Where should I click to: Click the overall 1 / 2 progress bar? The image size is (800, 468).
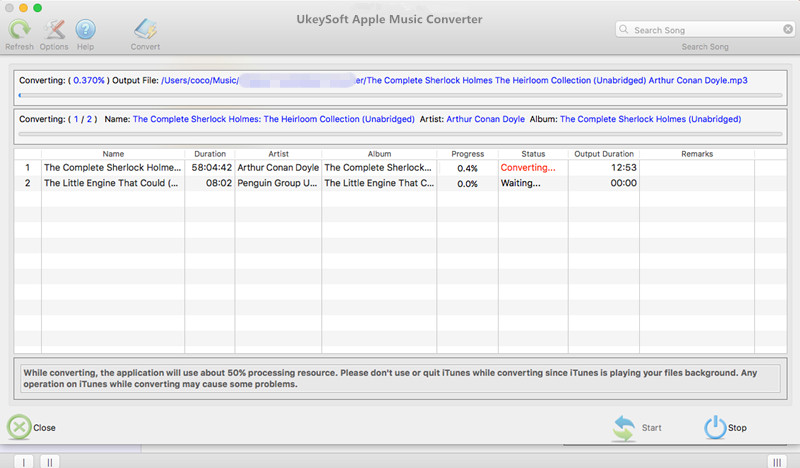pos(400,134)
